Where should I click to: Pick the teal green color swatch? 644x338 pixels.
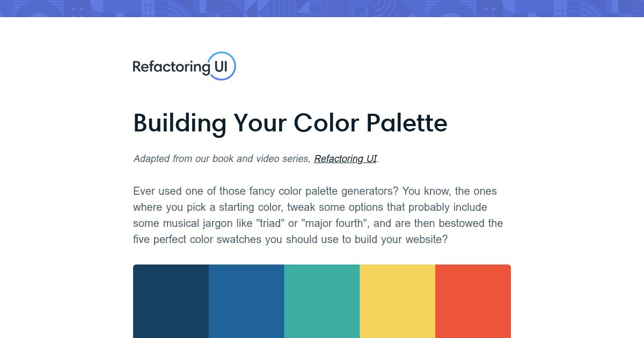(322, 301)
